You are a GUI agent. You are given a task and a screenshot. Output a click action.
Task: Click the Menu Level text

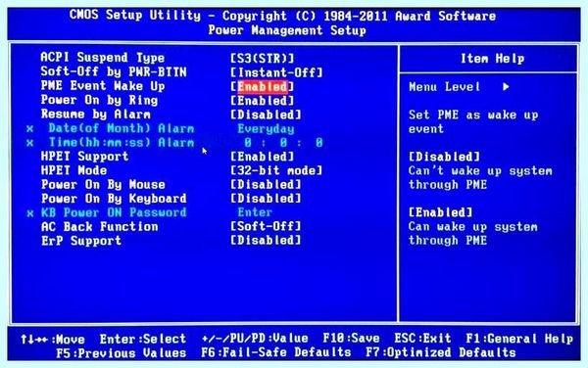pyautogui.click(x=444, y=87)
